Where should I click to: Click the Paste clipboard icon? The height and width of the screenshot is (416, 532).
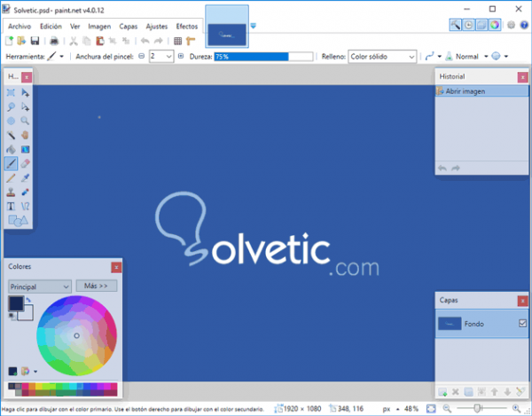tap(100, 41)
